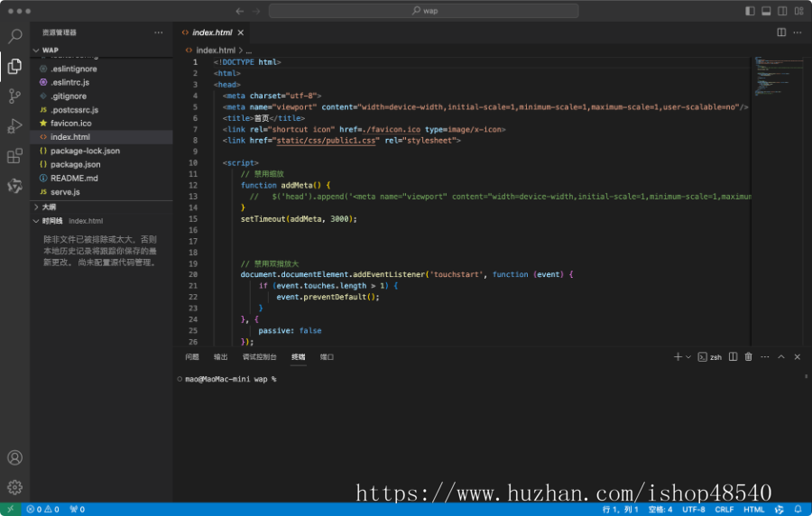Screen dimensions: 812x516
Task: Open the Source Control view
Action: [x=14, y=96]
